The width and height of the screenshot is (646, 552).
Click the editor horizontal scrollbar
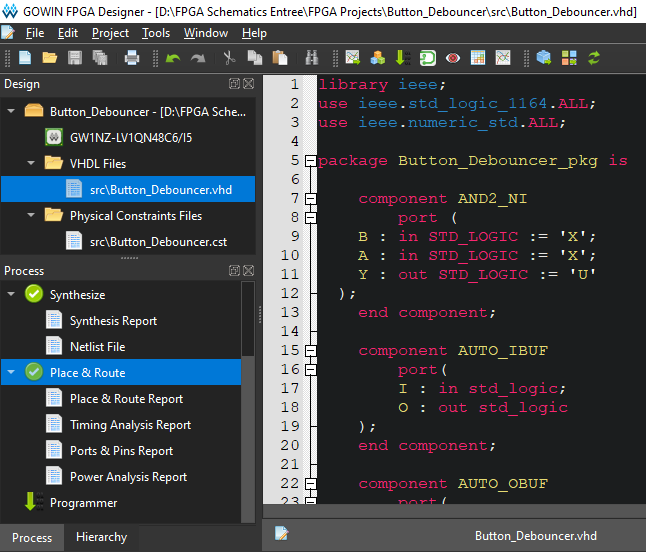pos(454,511)
